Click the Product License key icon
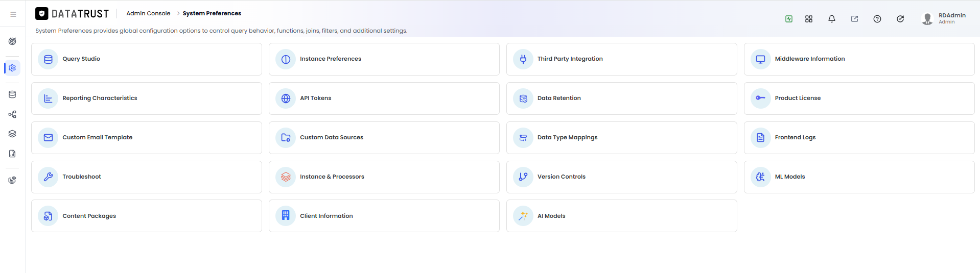980x273 pixels. (761, 98)
